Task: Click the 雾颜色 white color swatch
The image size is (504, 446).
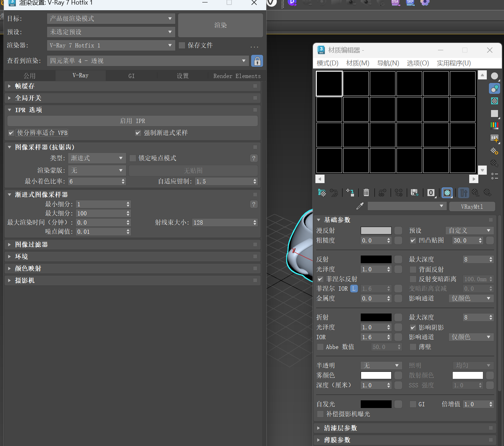Action: click(376, 375)
